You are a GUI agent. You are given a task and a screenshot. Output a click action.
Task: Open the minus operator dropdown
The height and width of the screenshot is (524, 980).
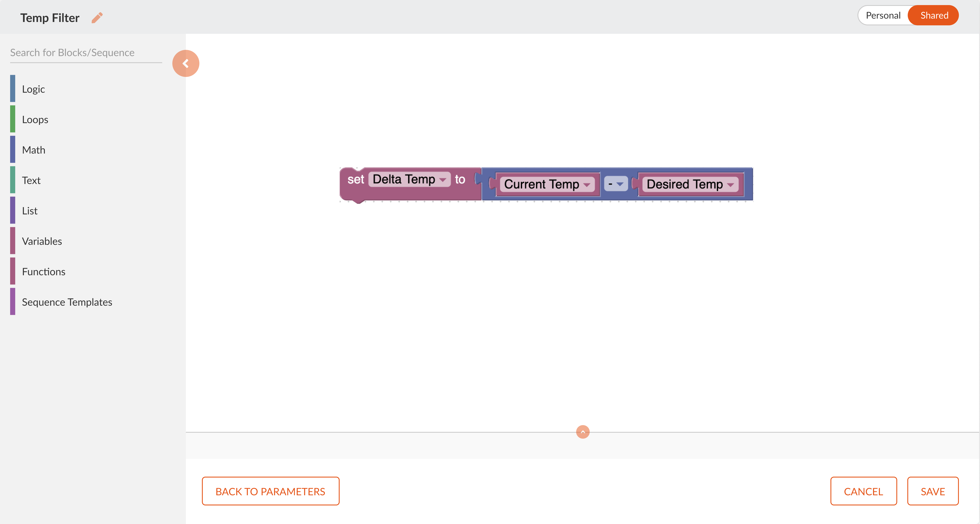[x=615, y=184]
